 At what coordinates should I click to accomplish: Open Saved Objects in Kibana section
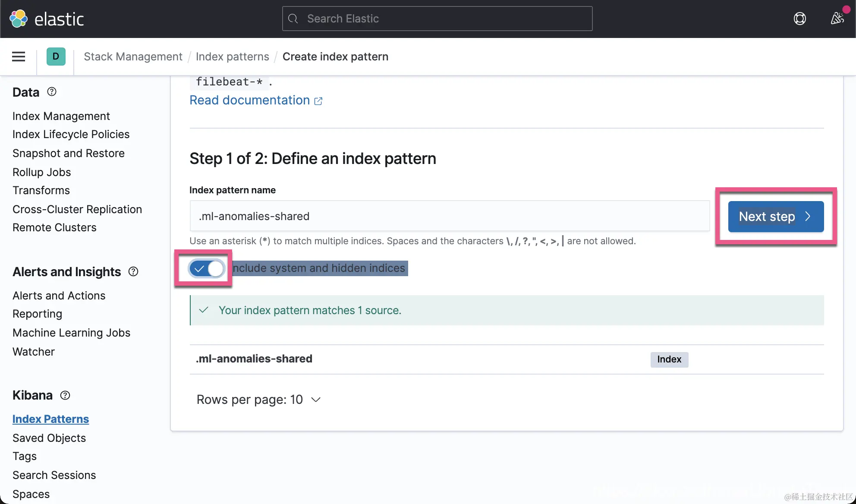[x=49, y=438]
